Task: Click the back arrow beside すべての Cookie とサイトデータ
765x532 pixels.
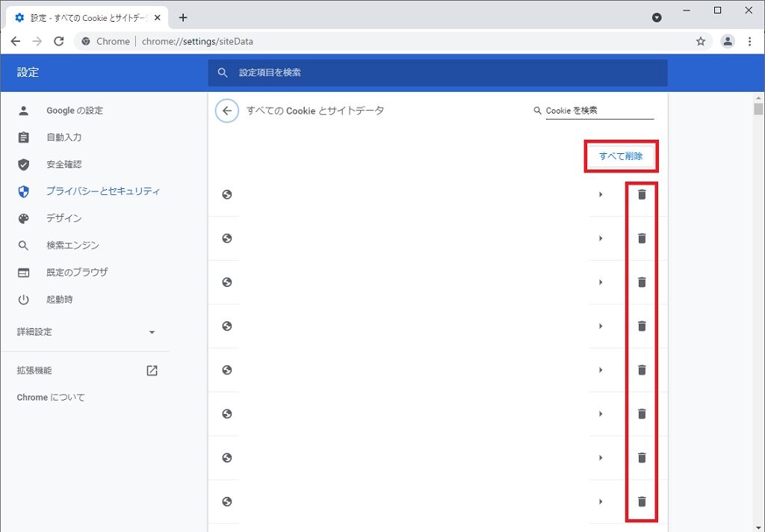Action: (227, 111)
